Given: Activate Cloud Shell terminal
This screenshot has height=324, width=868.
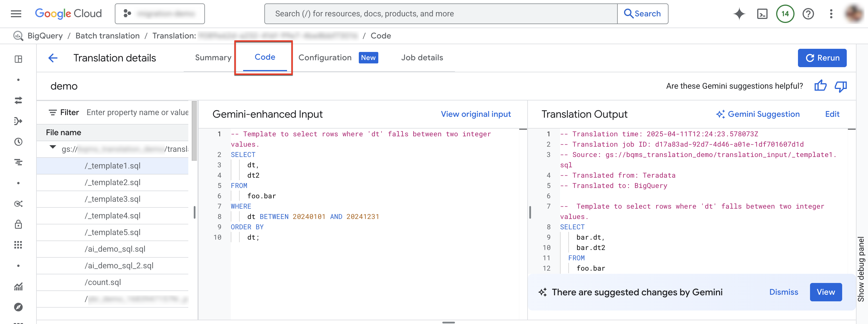Looking at the screenshot, I should [x=762, y=13].
